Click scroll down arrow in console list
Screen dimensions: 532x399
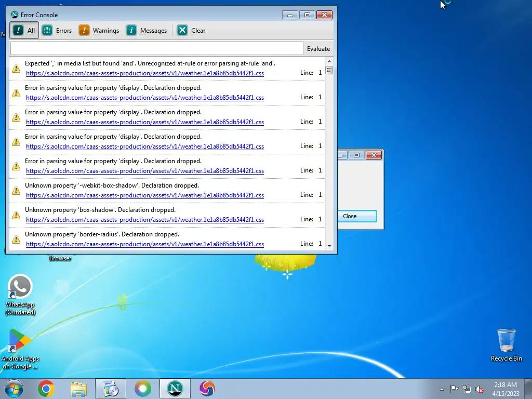[329, 246]
